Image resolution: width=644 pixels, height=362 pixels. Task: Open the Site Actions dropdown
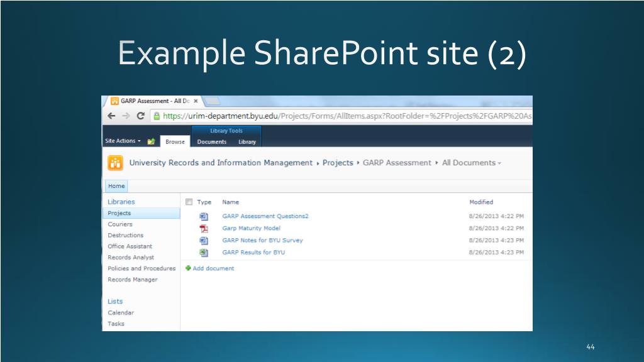tap(123, 141)
